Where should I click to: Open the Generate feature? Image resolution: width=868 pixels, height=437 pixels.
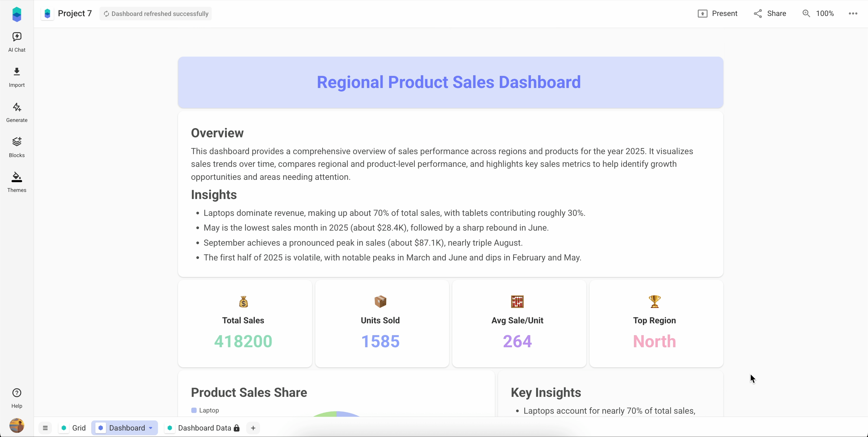17,112
